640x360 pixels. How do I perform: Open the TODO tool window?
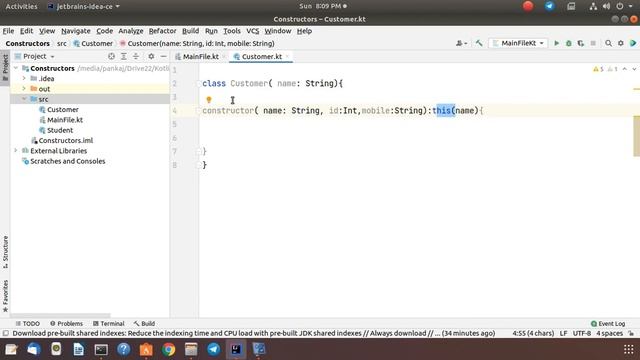coord(27,324)
